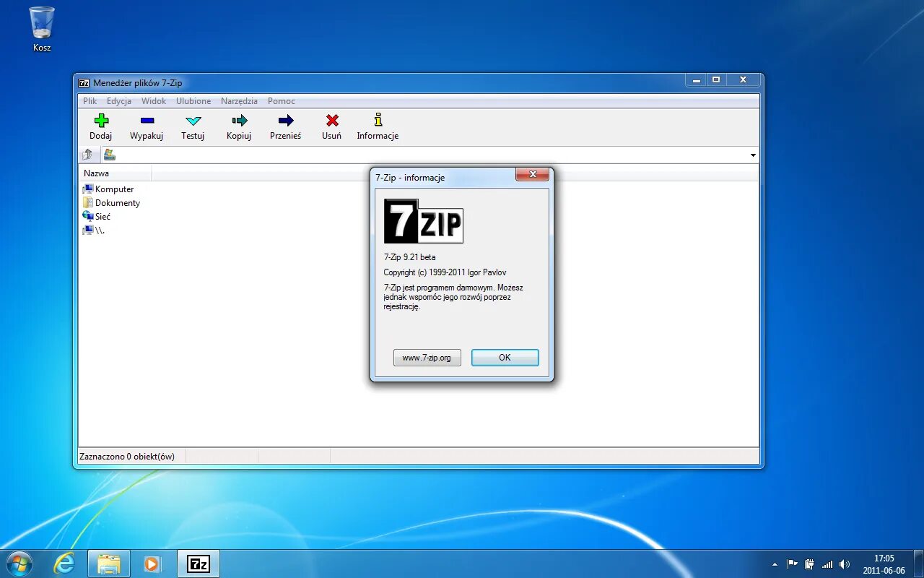Screen dimensions: 924x578
Task: Open the Narzędzia menu
Action: (239, 101)
